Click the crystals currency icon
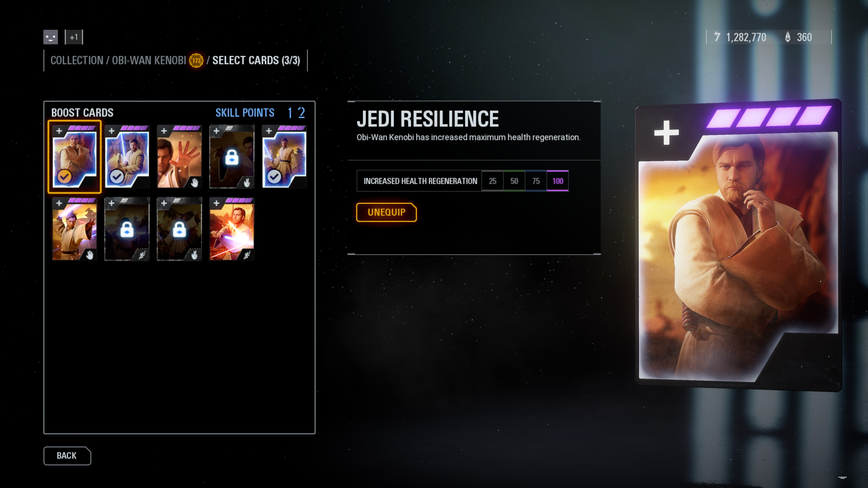 788,37
